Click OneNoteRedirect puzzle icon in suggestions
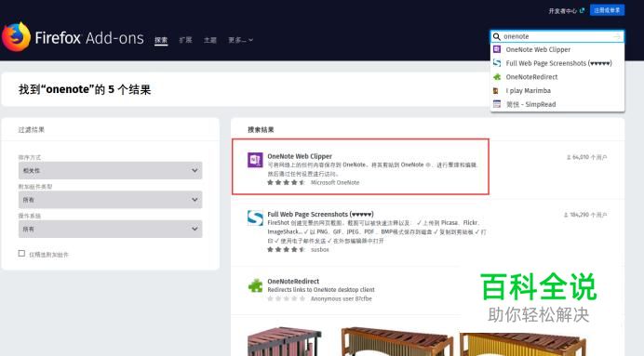The image size is (644, 356). [497, 77]
